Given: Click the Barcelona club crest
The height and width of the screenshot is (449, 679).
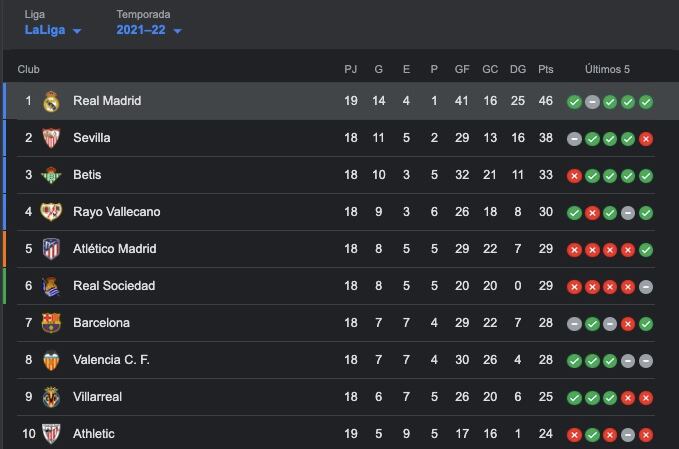Looking at the screenshot, I should click(x=51, y=323).
